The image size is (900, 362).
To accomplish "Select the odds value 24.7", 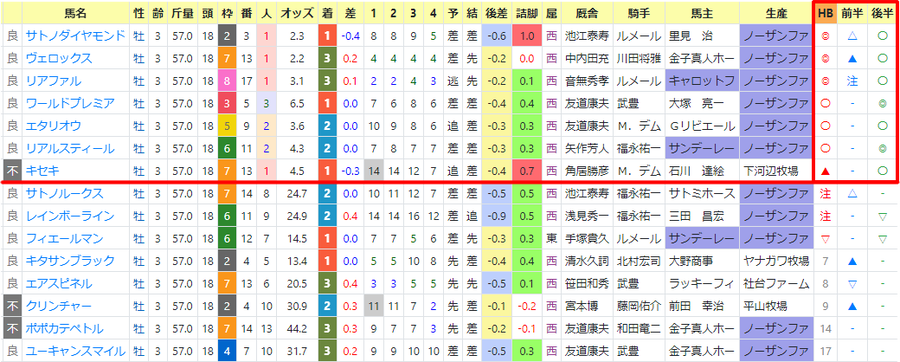I will (x=297, y=194).
